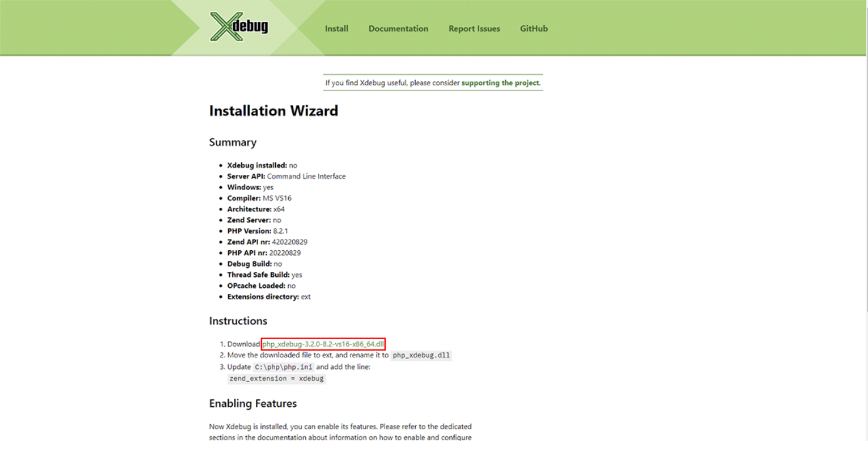Open the Documentation menu item

coord(398,28)
